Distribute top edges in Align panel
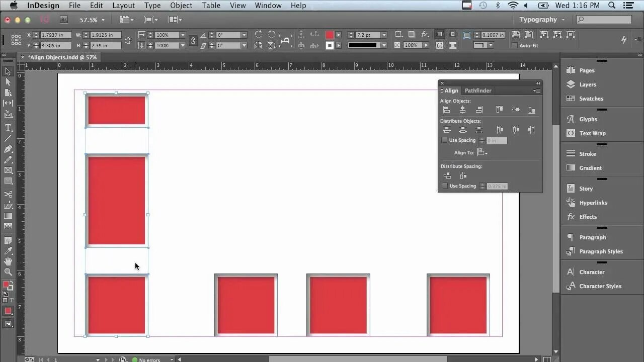The height and width of the screenshot is (362, 644). click(x=446, y=130)
